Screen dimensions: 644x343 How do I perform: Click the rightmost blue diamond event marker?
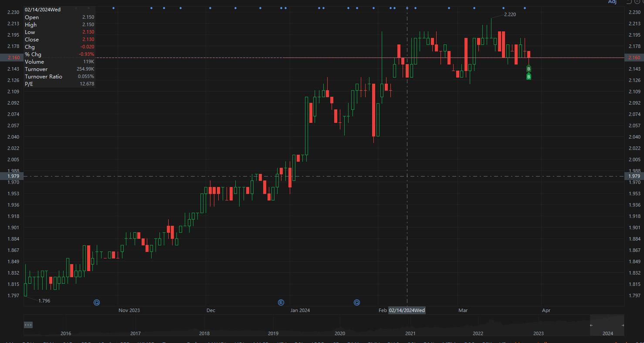pos(525,8)
